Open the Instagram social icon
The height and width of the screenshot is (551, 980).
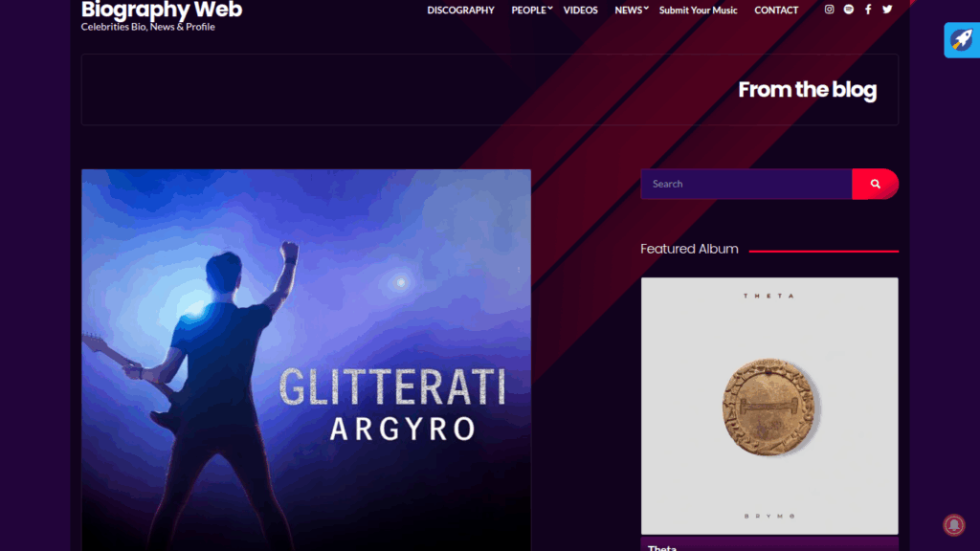point(829,10)
